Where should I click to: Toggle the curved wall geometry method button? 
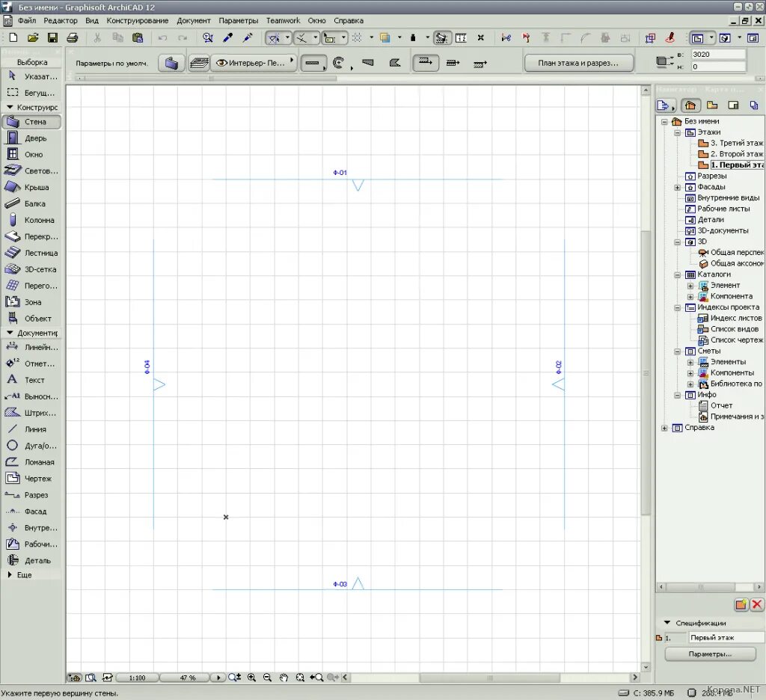[x=340, y=63]
